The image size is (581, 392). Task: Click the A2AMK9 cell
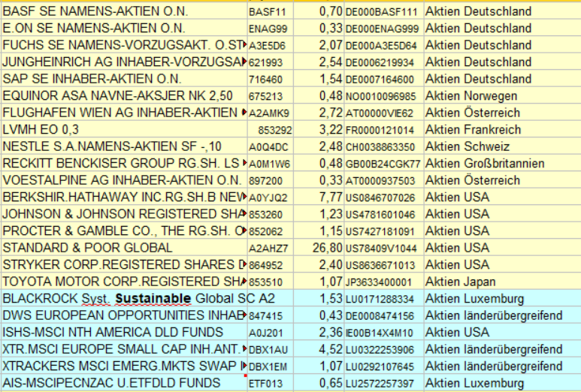point(271,113)
